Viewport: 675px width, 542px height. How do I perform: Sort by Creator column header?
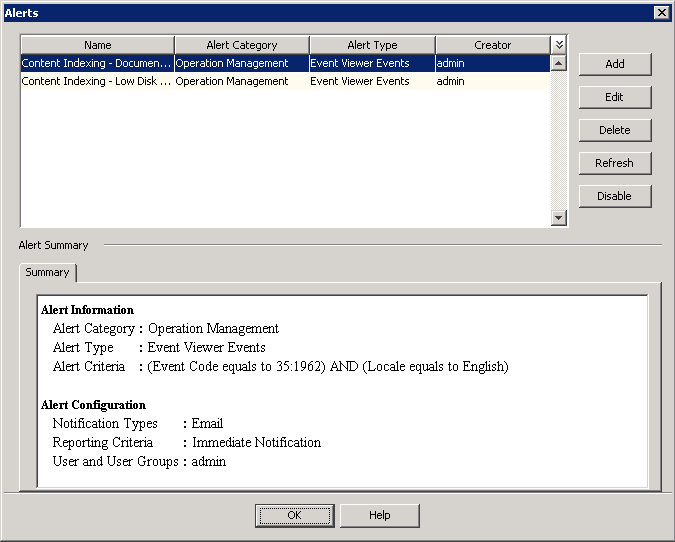click(492, 45)
